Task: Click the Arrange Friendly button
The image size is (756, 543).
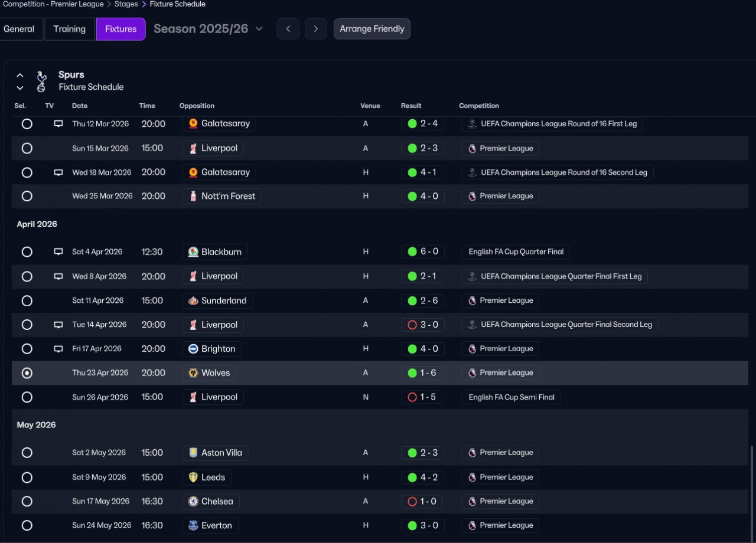Action: pyautogui.click(x=372, y=29)
